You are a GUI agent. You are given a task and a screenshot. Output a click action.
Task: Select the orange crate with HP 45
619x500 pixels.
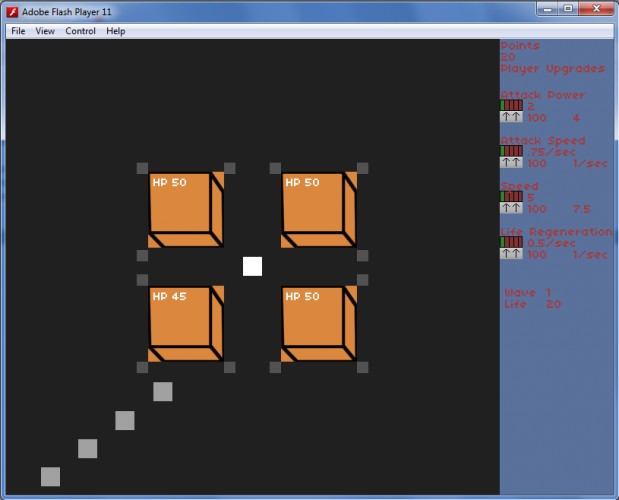coord(186,324)
